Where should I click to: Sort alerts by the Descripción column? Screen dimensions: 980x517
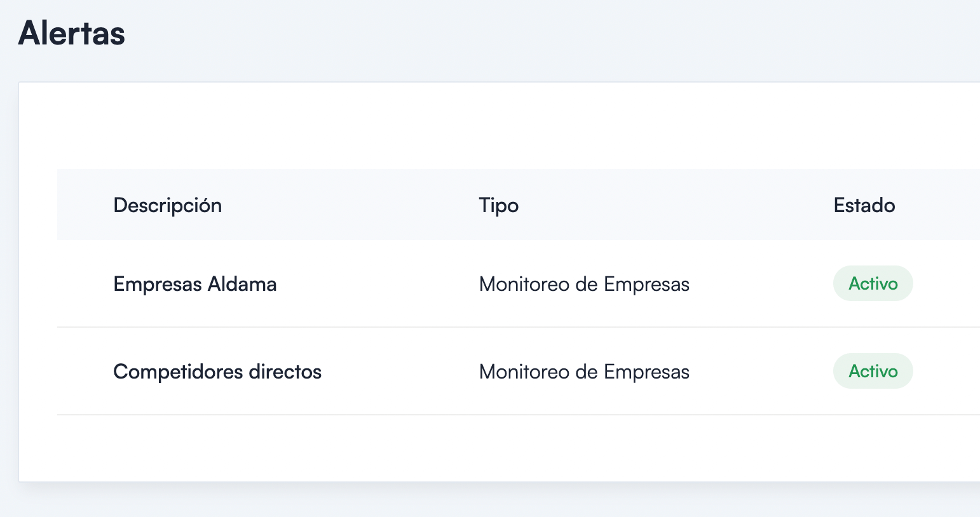click(x=167, y=205)
